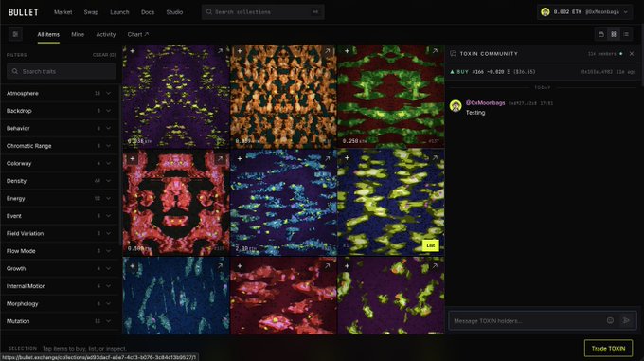644x361 pixels.
Task: Open the blue-purple 2.00 ETH item arrow icon
Action: (328, 158)
